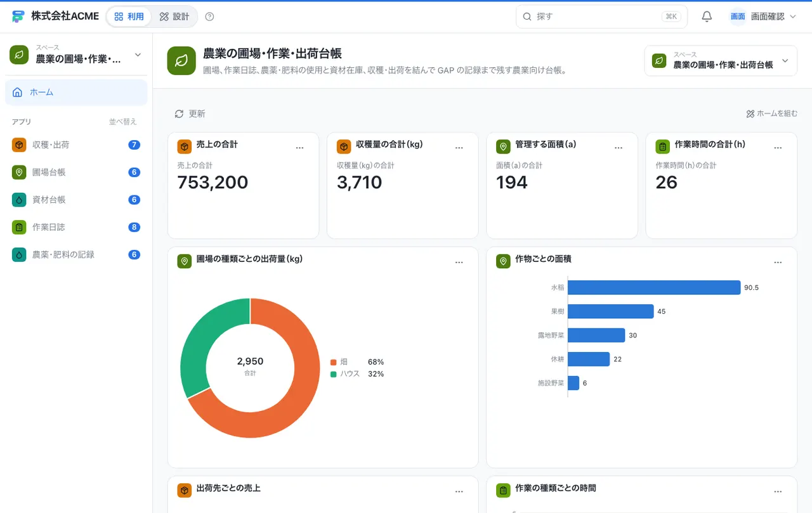Open options for 作業の種類ごとの時間 card
The height and width of the screenshot is (513, 812).
pos(778,491)
